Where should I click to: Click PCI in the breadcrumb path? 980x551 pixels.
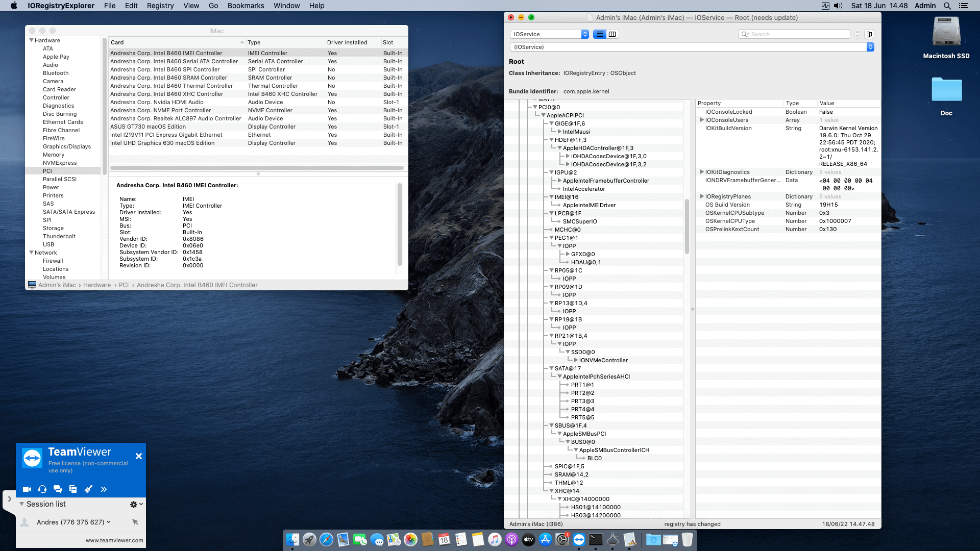coord(124,285)
